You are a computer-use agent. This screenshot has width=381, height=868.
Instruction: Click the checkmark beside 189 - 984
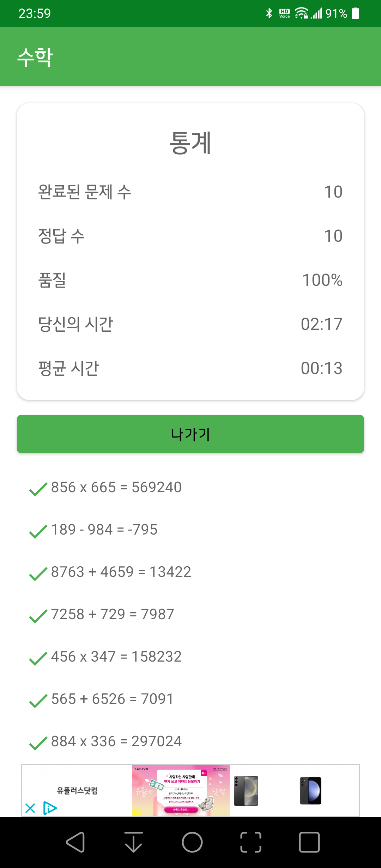point(38,531)
